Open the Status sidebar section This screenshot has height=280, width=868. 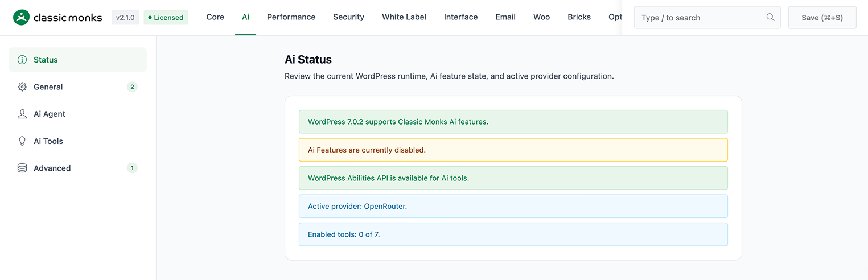pos(77,60)
